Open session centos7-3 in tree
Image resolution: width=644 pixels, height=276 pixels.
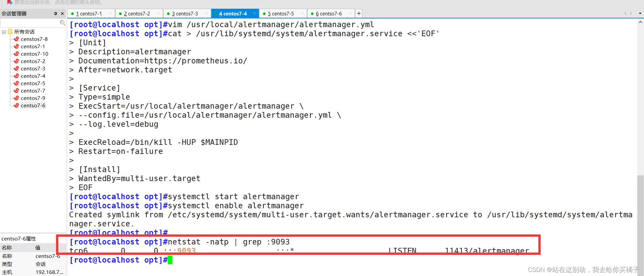[x=33, y=68]
